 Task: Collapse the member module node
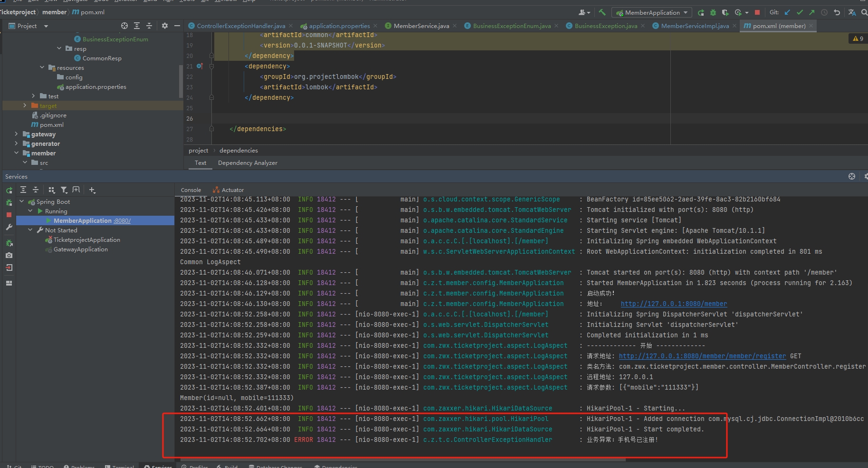click(x=16, y=153)
